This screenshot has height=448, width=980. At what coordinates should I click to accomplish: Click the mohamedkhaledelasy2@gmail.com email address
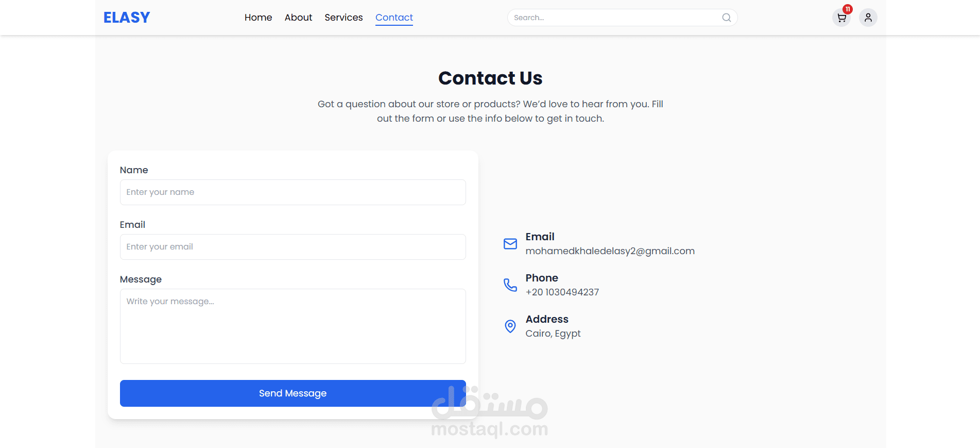pyautogui.click(x=610, y=251)
